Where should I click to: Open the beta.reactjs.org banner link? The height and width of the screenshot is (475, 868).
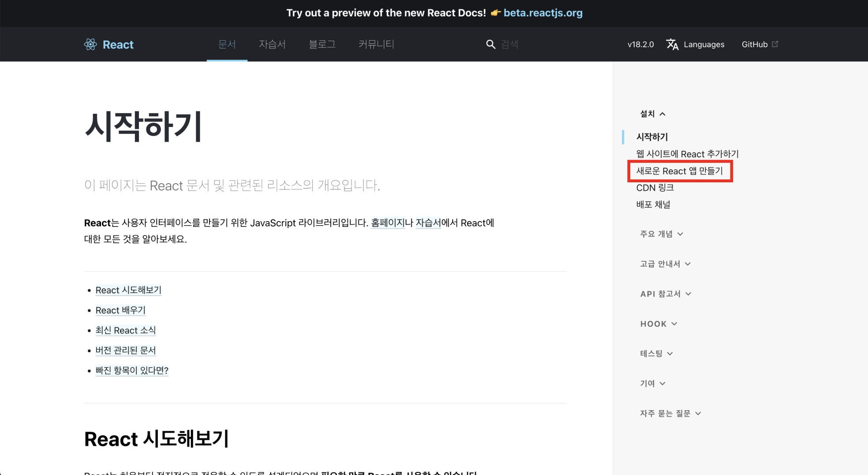coord(543,13)
